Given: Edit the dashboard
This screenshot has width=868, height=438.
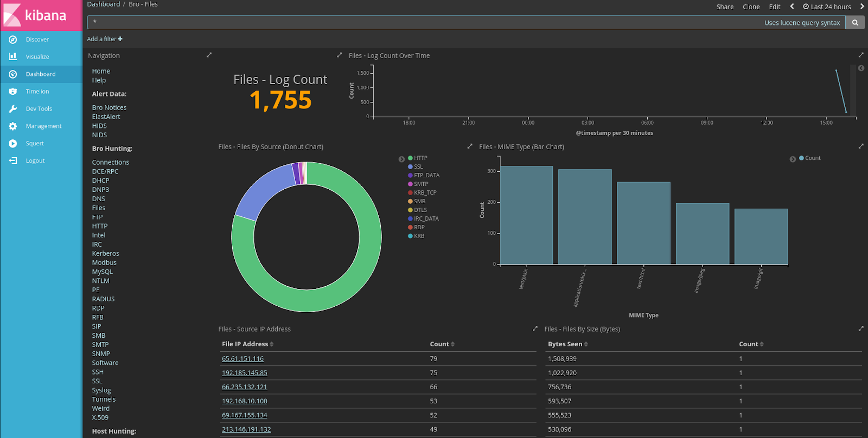Looking at the screenshot, I should coord(775,7).
